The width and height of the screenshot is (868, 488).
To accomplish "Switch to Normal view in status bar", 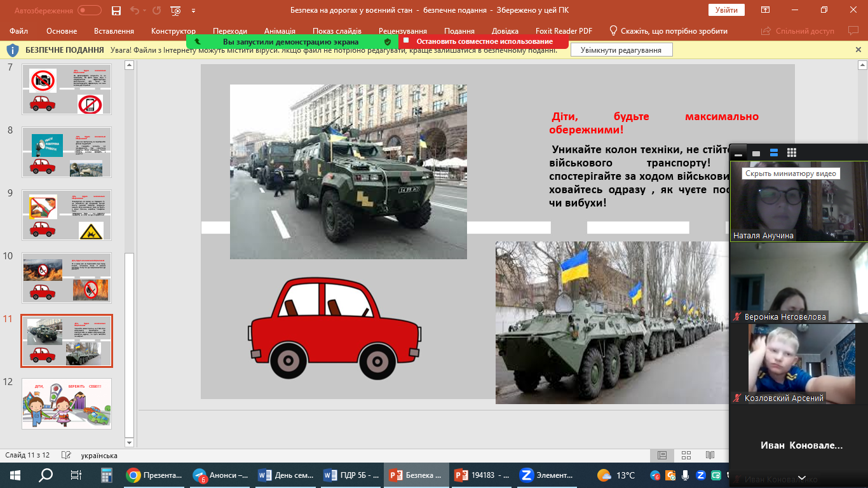I will point(661,456).
